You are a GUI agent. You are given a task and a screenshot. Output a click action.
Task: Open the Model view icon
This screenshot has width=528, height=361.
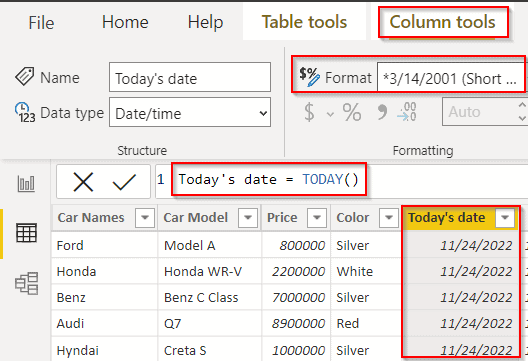(26, 283)
